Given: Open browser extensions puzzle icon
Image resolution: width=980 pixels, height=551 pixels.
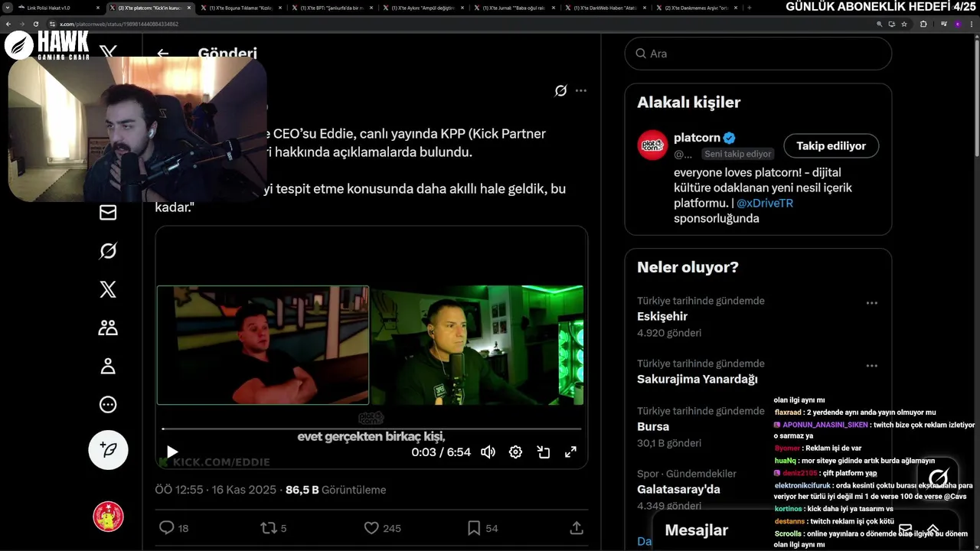Looking at the screenshot, I should 923,24.
